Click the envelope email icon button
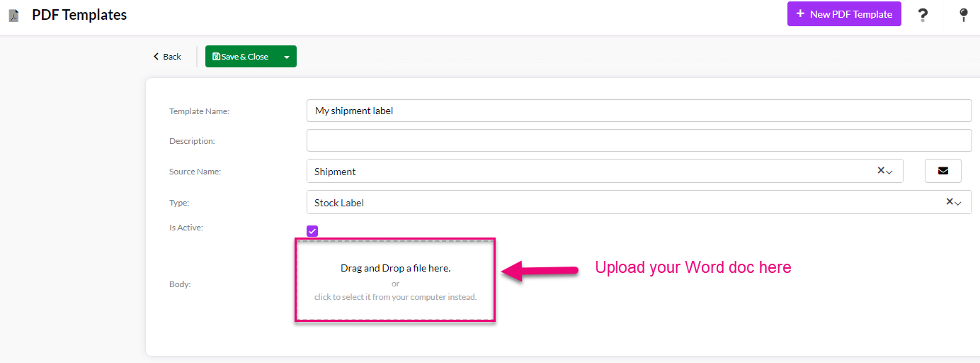 [x=942, y=171]
